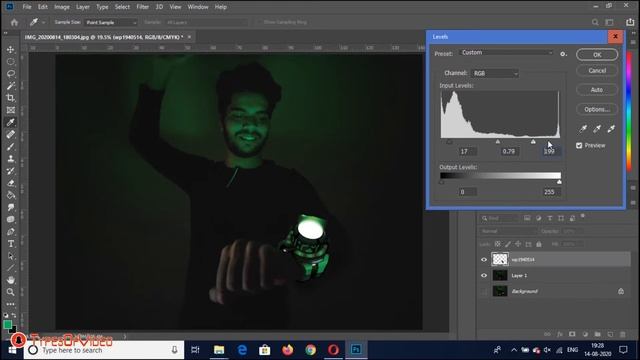Open the Edit Toolbar ellipsis menu

coord(11,304)
